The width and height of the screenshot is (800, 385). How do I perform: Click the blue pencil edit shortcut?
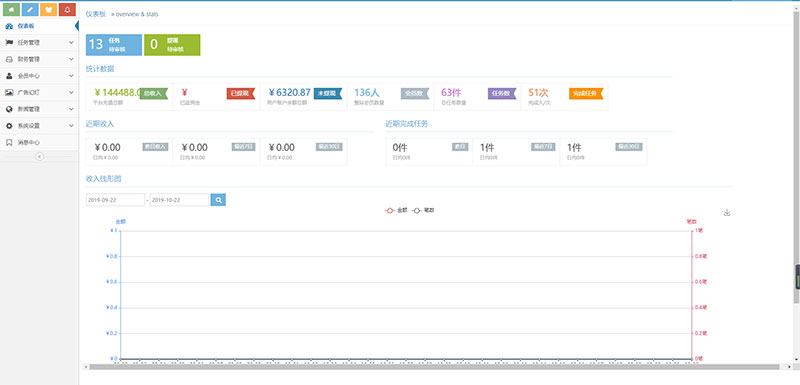30,9
